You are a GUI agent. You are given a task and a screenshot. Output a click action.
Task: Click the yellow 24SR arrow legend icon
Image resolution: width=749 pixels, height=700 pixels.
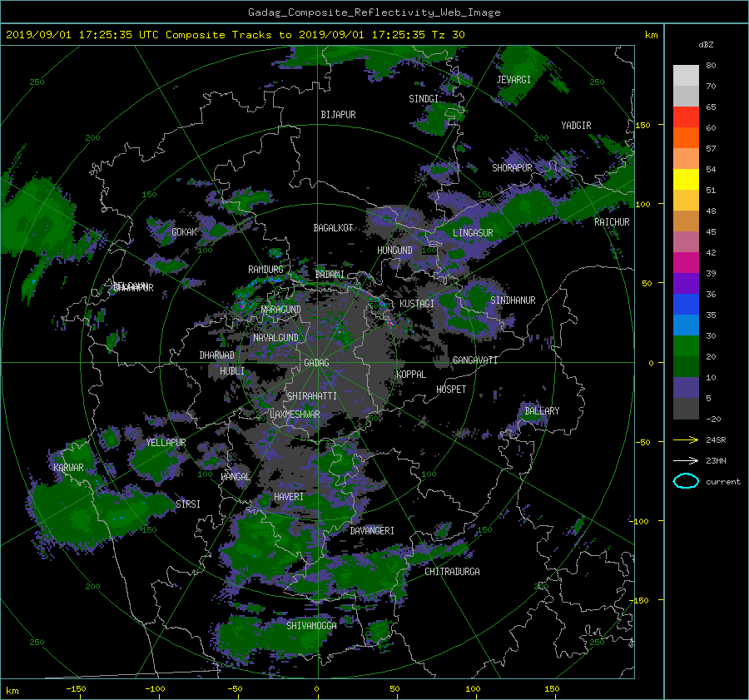[x=686, y=439]
